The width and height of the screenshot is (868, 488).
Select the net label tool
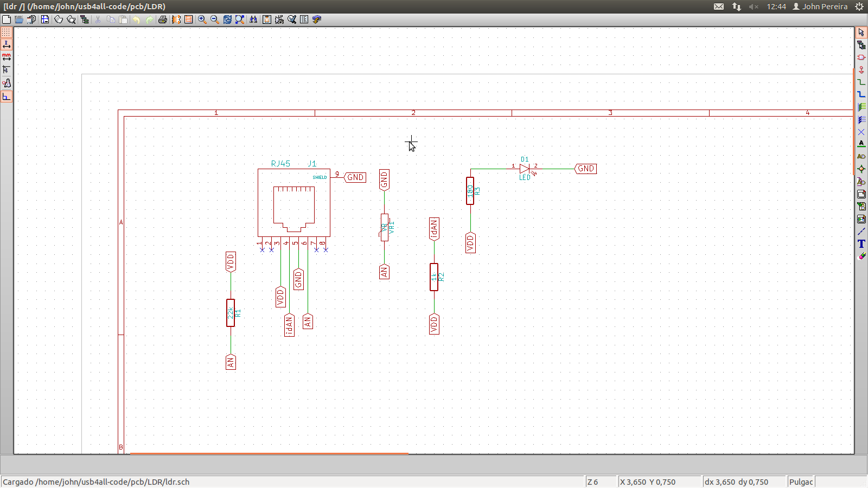pyautogui.click(x=861, y=144)
